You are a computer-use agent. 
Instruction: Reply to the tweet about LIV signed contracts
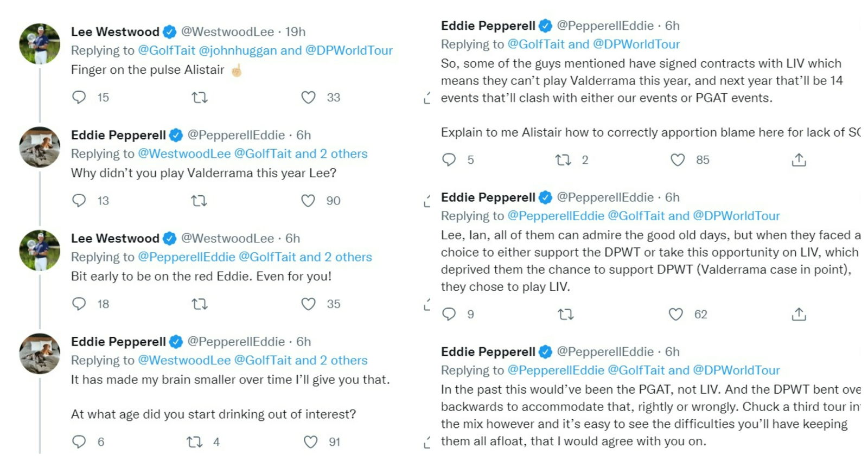pos(449,160)
